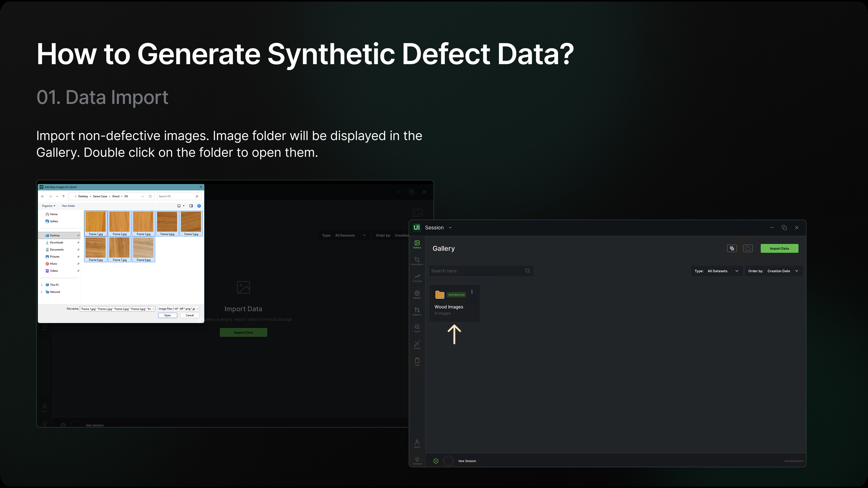
Task: Open the Models sidebar section
Action: (x=417, y=294)
